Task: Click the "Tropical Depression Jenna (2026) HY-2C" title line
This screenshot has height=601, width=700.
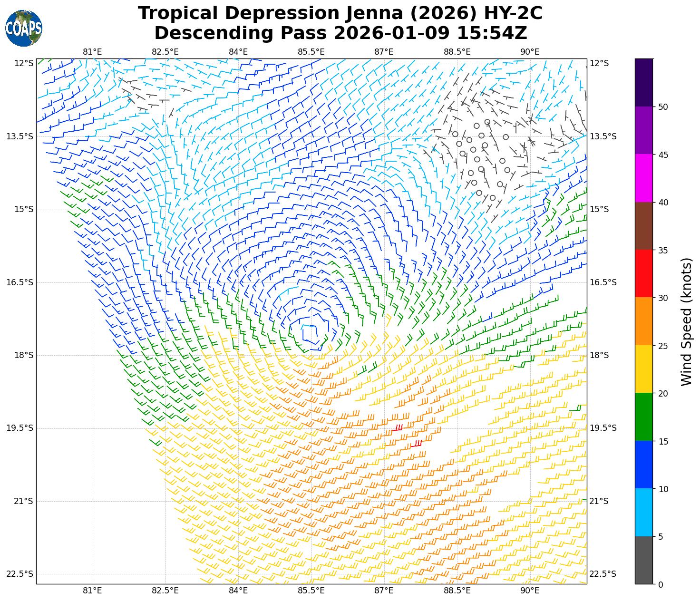Action: click(x=340, y=13)
